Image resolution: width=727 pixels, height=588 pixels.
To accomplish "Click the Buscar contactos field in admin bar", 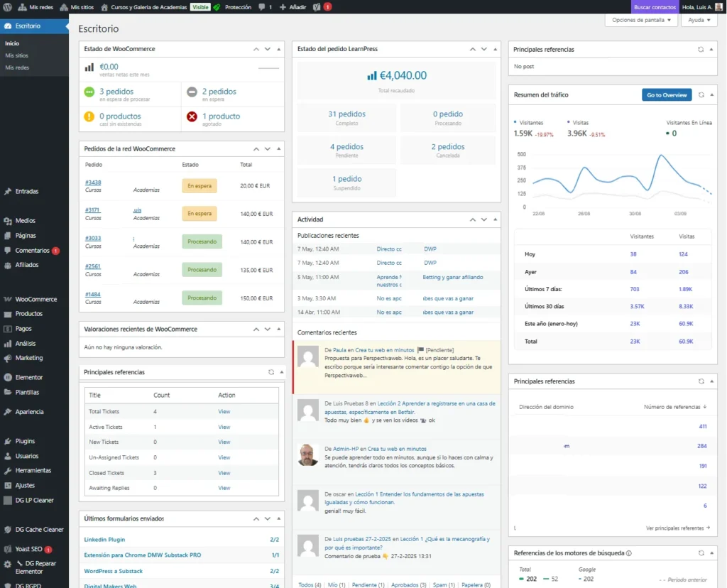I will (x=655, y=7).
